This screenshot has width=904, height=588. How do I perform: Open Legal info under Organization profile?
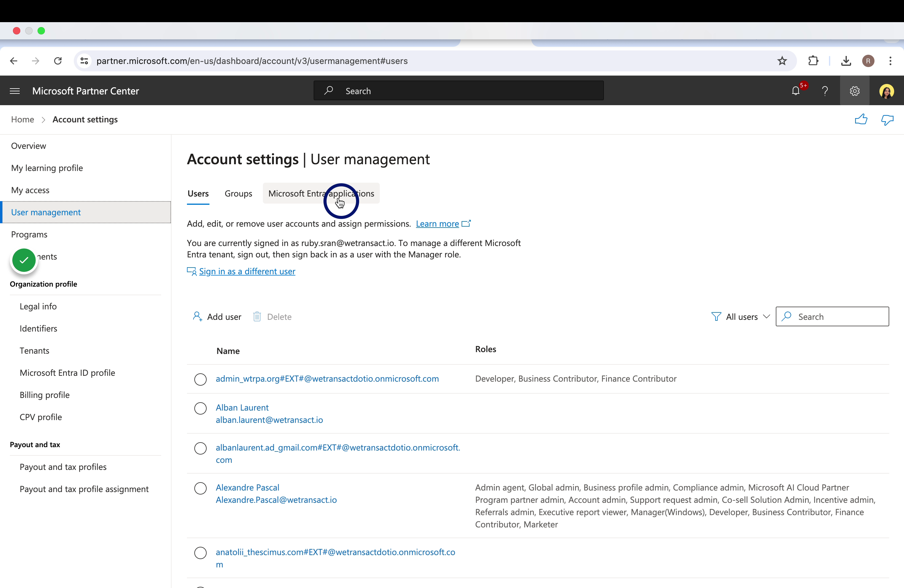click(x=38, y=306)
